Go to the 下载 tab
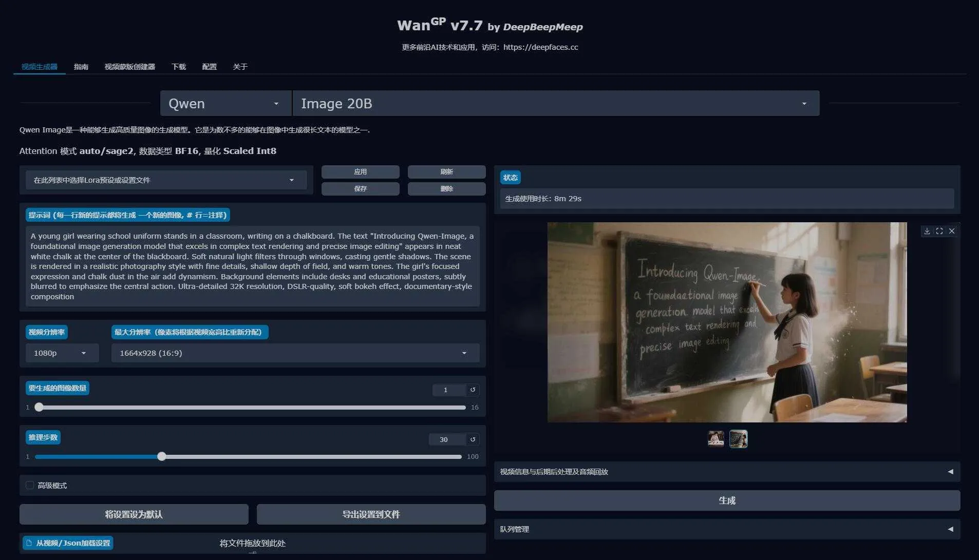Viewport: 979px width, 560px height. [179, 67]
